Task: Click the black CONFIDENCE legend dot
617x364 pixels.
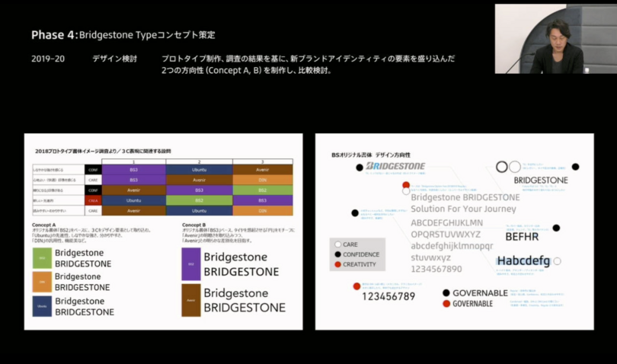Action: (337, 254)
